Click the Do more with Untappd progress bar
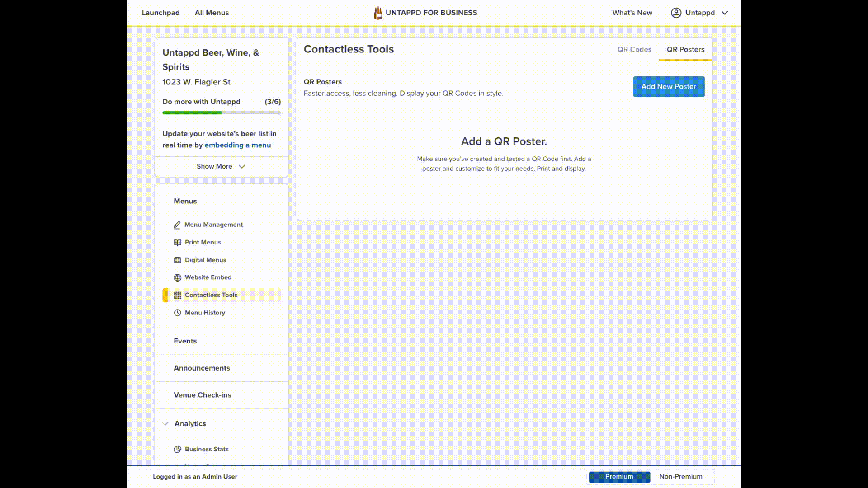This screenshot has height=488, width=868. click(221, 113)
